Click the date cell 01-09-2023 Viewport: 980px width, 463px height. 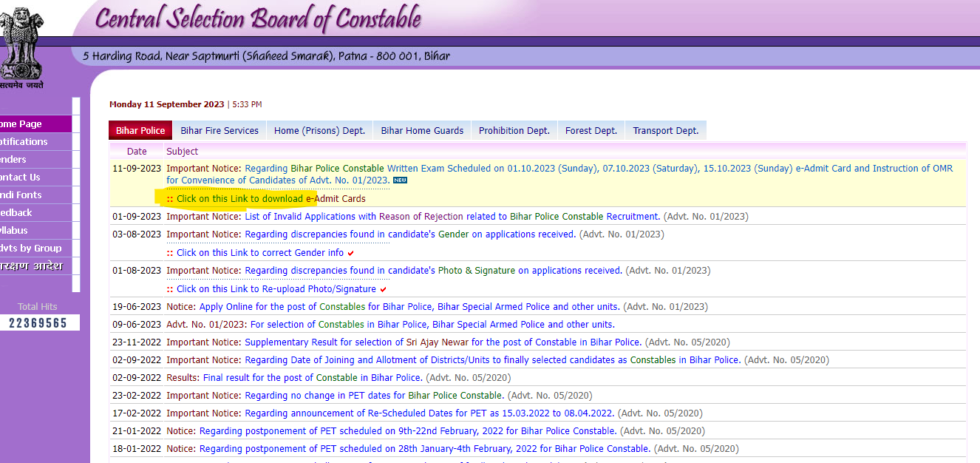click(x=137, y=217)
